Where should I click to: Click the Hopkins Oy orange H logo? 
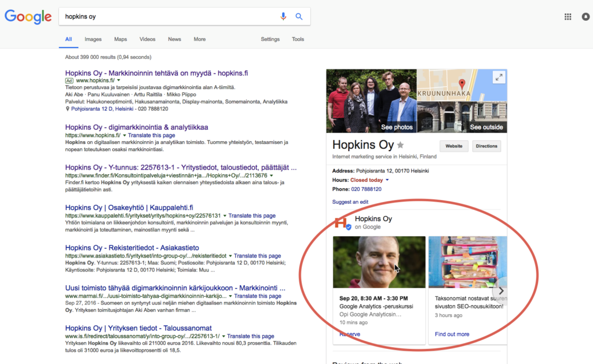coord(342,223)
